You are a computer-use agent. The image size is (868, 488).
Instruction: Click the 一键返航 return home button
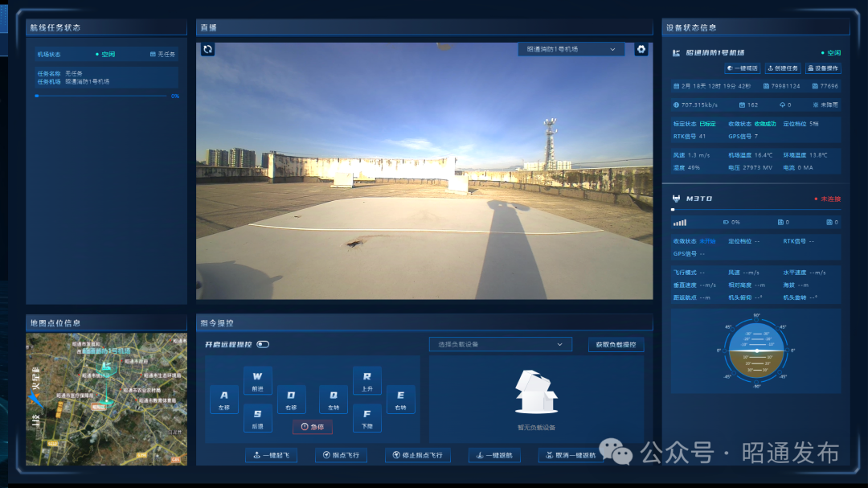click(x=494, y=455)
